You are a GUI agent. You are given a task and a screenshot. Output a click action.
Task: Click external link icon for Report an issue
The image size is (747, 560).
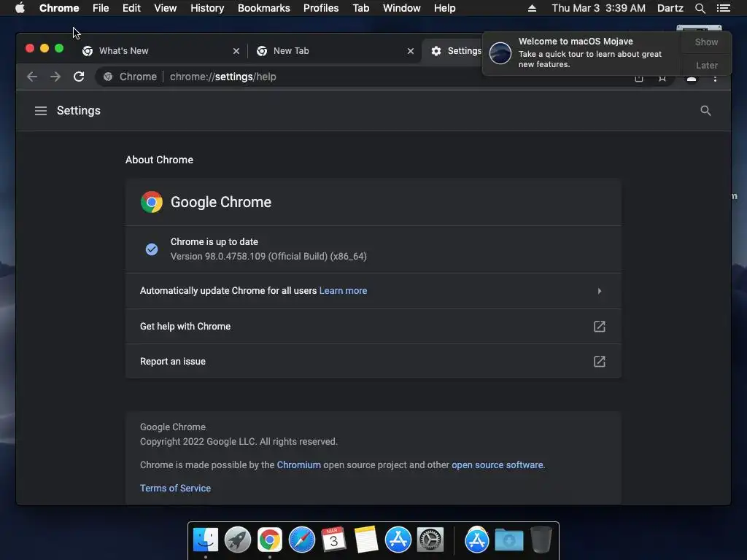(600, 362)
